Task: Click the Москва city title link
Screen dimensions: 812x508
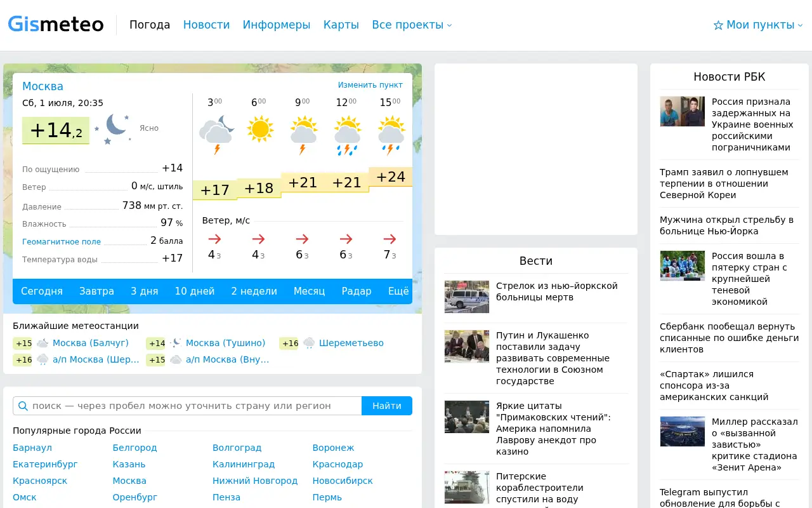Action: click(43, 86)
